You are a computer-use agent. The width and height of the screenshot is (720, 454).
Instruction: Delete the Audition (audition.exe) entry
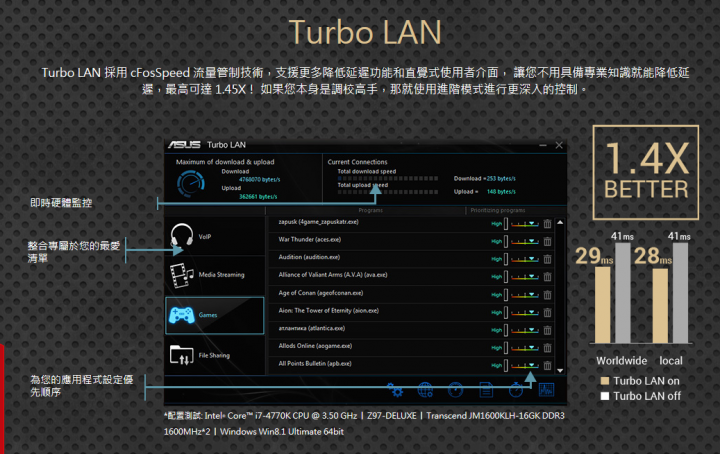[x=547, y=259]
